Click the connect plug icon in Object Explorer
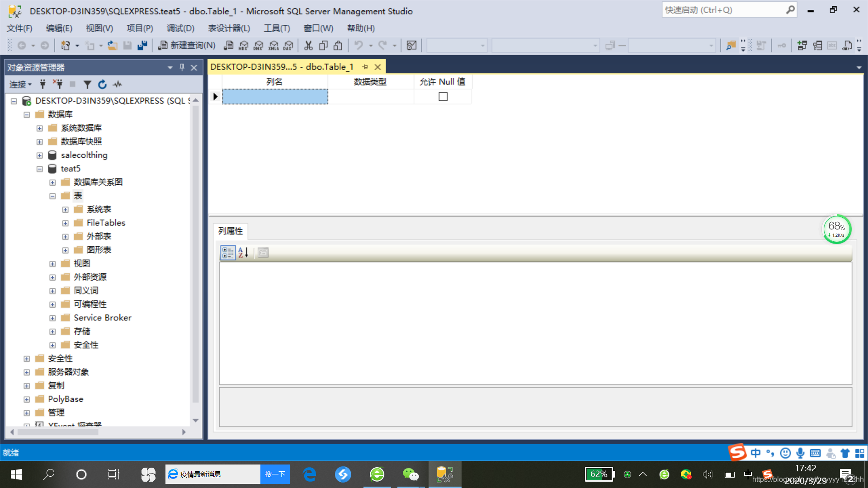The image size is (868, 488). click(42, 84)
